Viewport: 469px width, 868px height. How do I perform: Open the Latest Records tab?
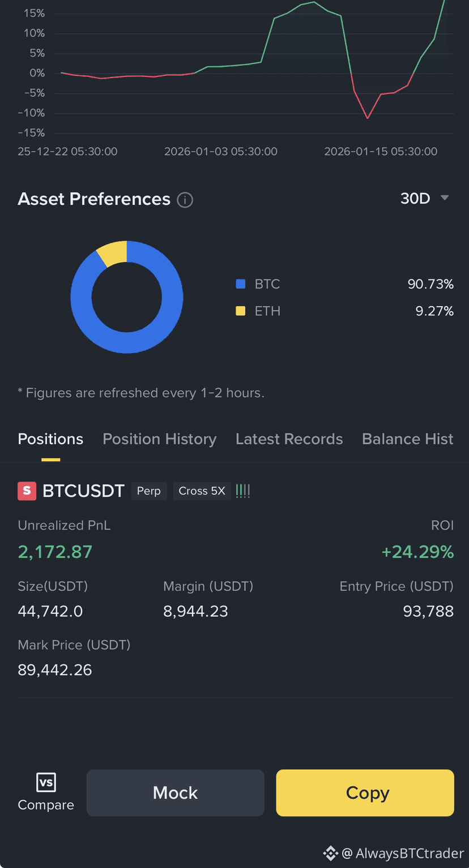pyautogui.click(x=289, y=439)
